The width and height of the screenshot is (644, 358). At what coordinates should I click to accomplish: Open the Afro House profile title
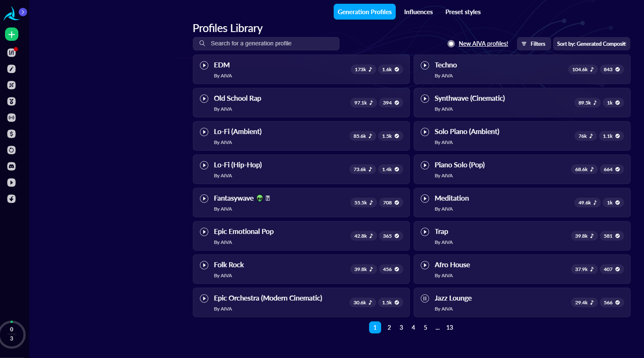click(452, 265)
